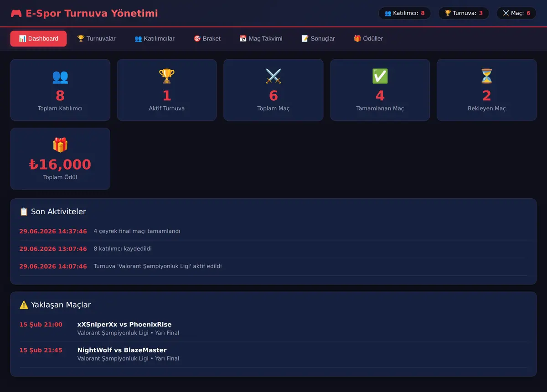547x392 pixels.
Task: Click the number 1 on Aktif Turnuva card
Action: point(167,96)
